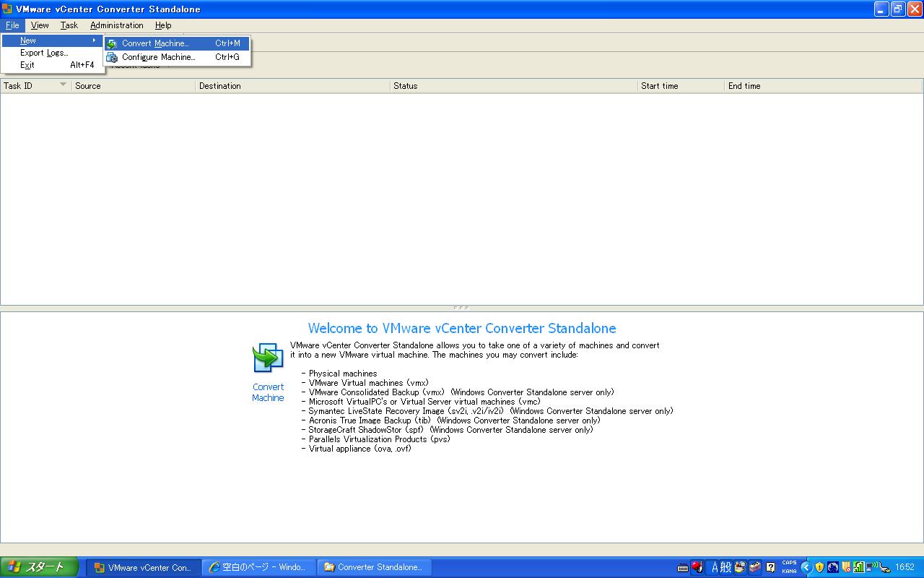Click the Source column header
924x578 pixels.
(134, 86)
